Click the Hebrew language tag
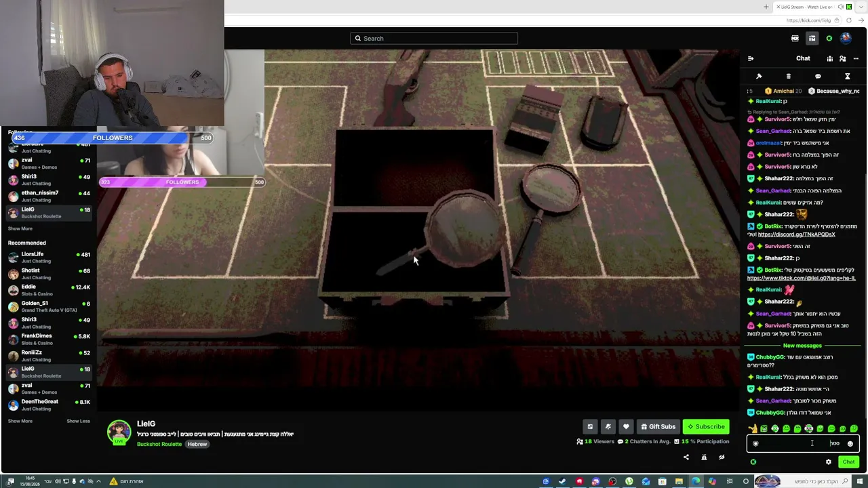868x488 pixels. (197, 444)
